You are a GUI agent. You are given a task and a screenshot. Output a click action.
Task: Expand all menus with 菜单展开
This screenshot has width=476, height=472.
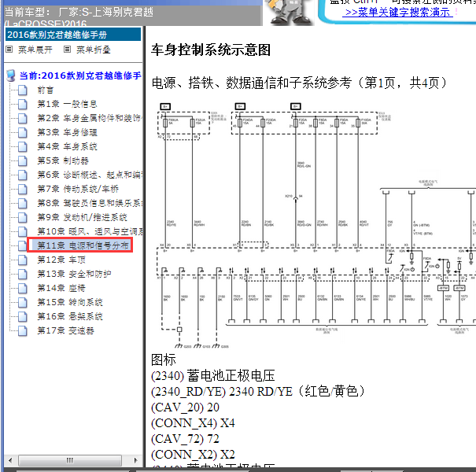[35, 50]
